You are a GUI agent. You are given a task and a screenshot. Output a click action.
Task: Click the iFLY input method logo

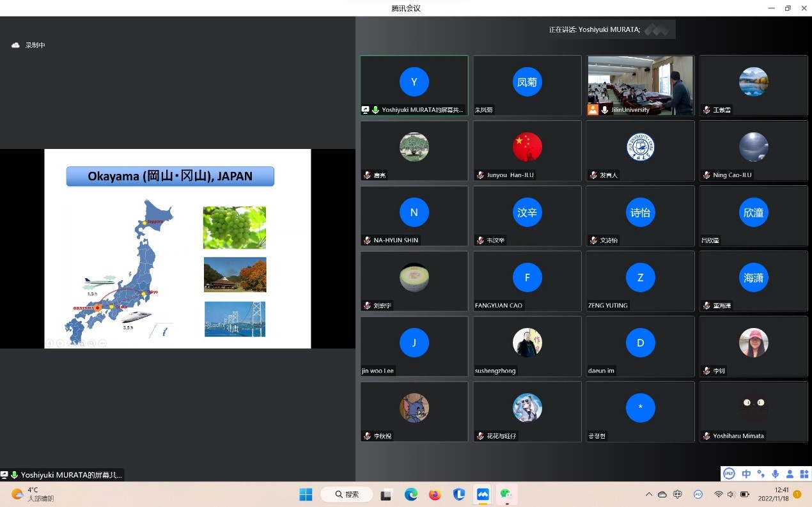[730, 474]
